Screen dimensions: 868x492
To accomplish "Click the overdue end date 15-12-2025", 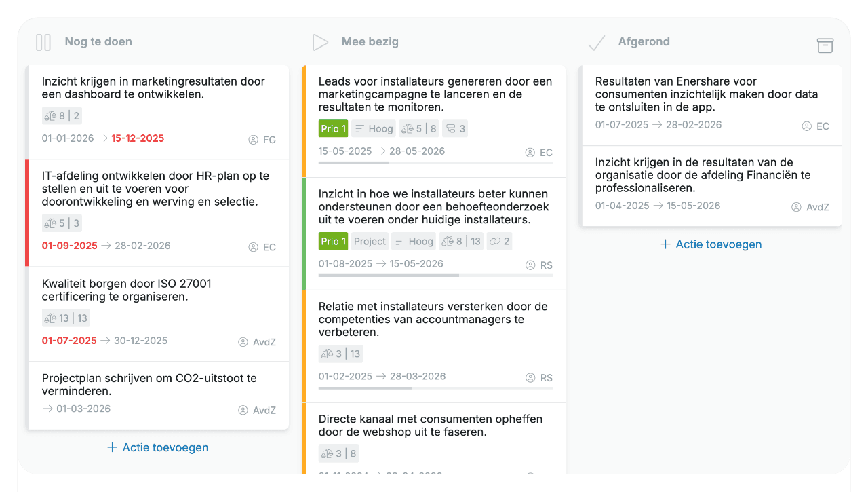I will (138, 138).
